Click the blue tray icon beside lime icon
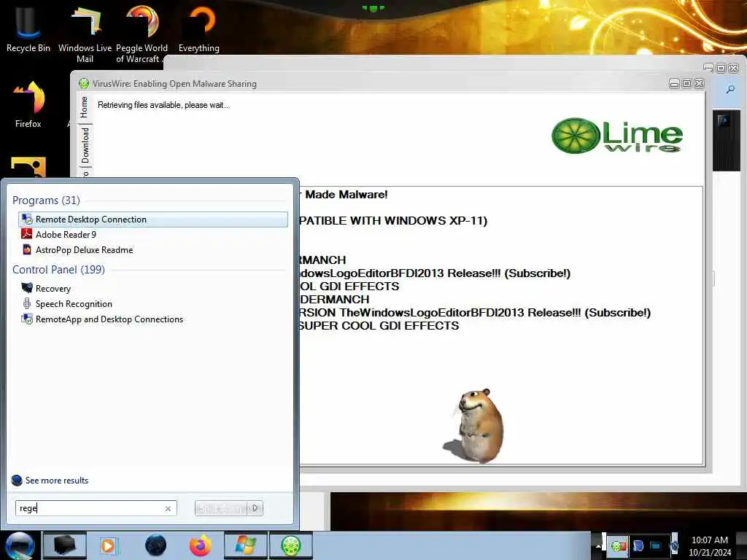 pos(638,545)
